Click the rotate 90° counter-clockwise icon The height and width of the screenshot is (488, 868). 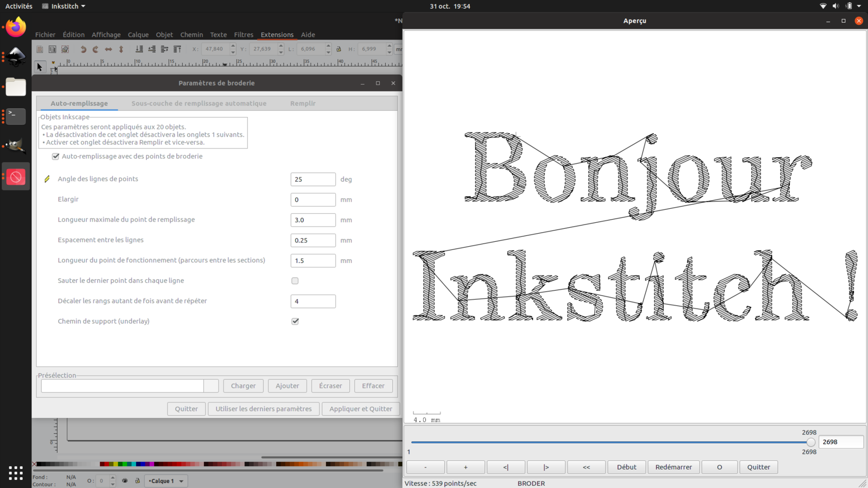click(x=83, y=49)
